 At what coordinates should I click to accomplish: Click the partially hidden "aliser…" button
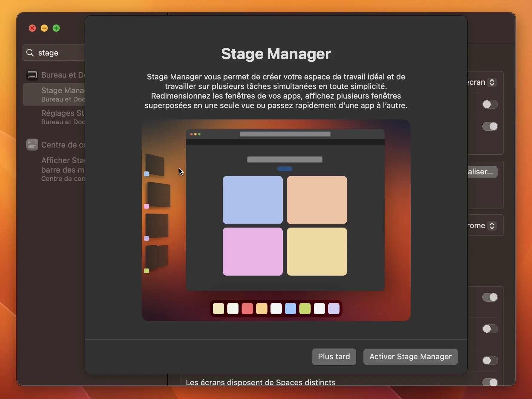pos(482,172)
